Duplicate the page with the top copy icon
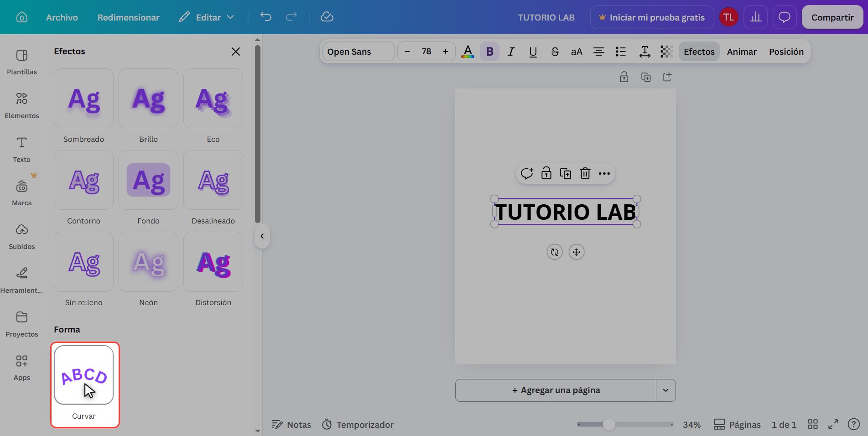This screenshot has height=436, width=868. 646,77
